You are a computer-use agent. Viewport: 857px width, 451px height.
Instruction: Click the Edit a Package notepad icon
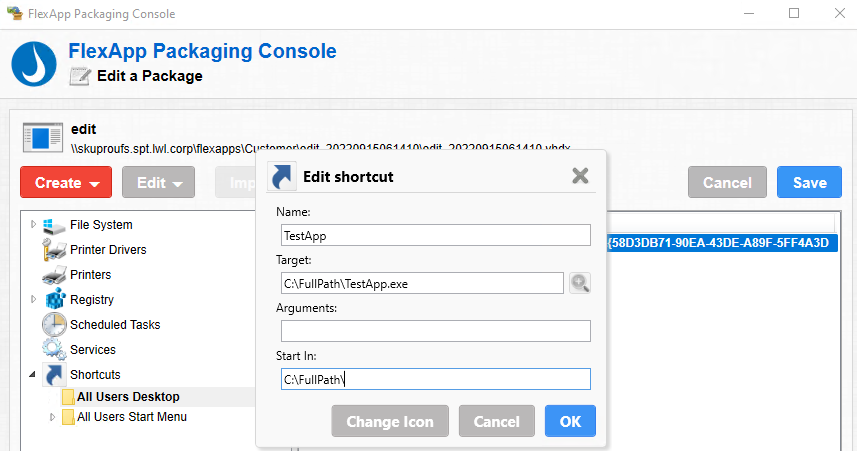click(80, 76)
